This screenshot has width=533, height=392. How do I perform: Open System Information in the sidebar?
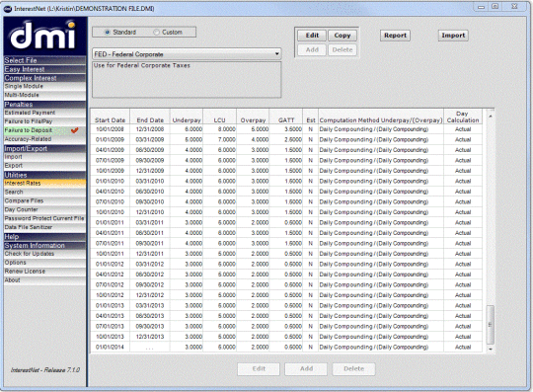pos(44,246)
